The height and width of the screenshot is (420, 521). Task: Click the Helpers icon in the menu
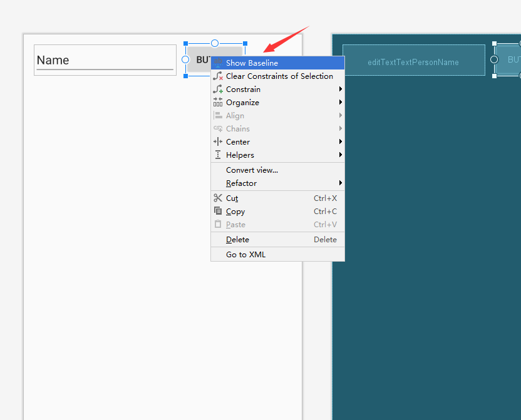click(218, 155)
